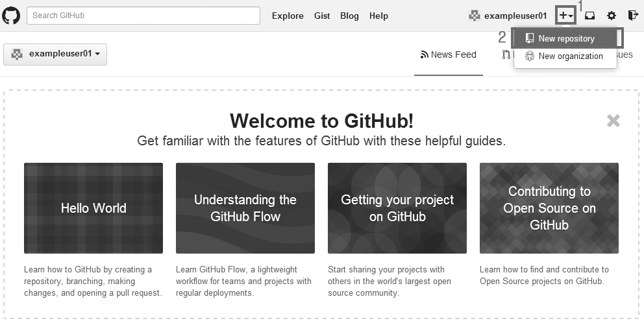Click in the Search GitHub field
Screen dimensions: 644x323
tap(143, 16)
